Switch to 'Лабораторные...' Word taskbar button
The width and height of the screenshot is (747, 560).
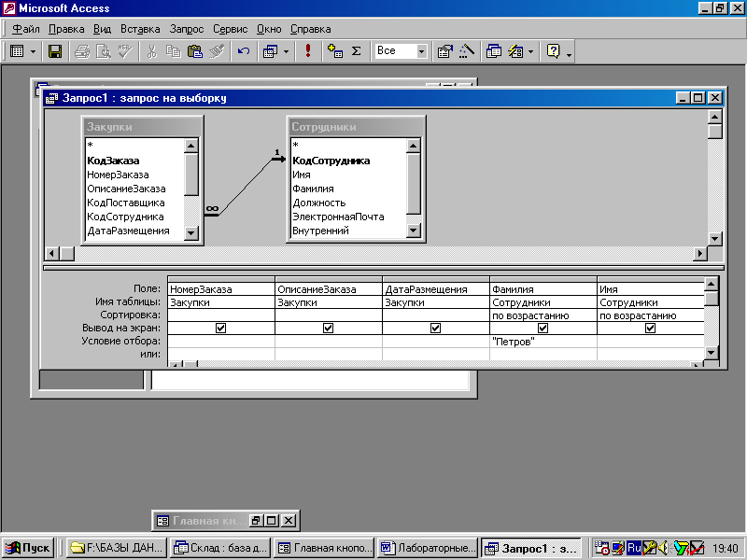(429, 548)
